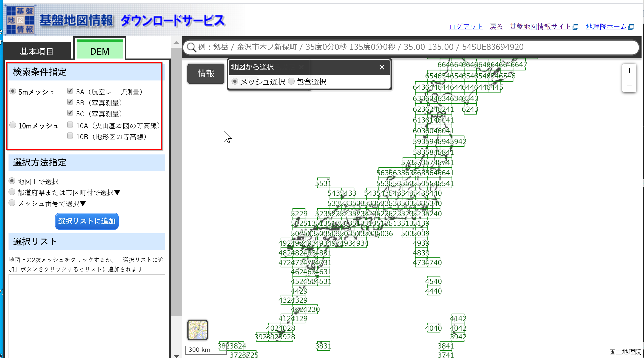Open the DEM tab
Screen dimensions: 644x358
[99, 51]
